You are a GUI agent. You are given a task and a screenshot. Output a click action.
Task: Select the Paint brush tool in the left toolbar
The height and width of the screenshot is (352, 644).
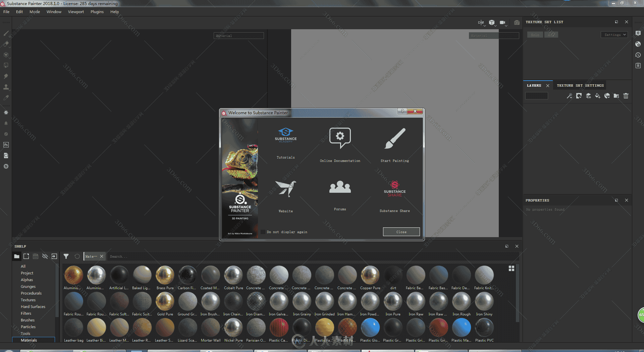point(6,33)
